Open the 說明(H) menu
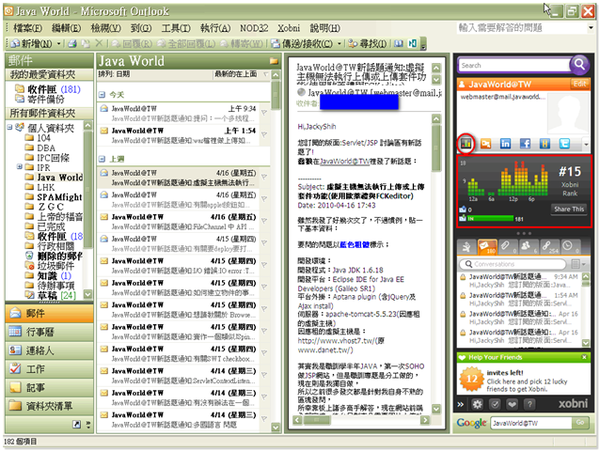 (325, 28)
